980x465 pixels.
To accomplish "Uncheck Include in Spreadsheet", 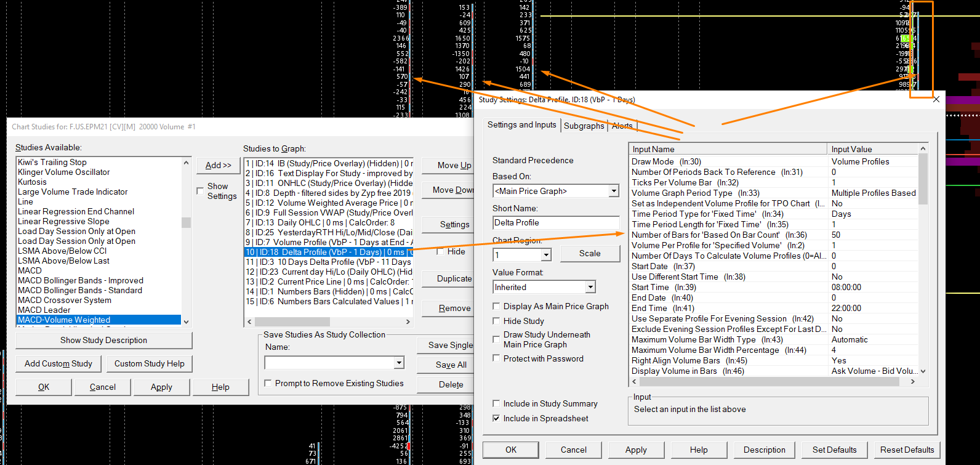I will 496,418.
